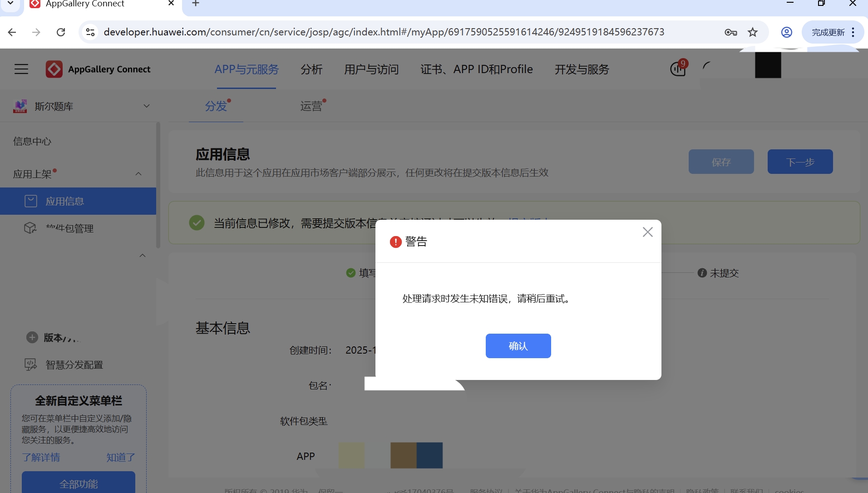Click the hamburger menu icon
Screen dimensions: 868x493
pos(21,69)
